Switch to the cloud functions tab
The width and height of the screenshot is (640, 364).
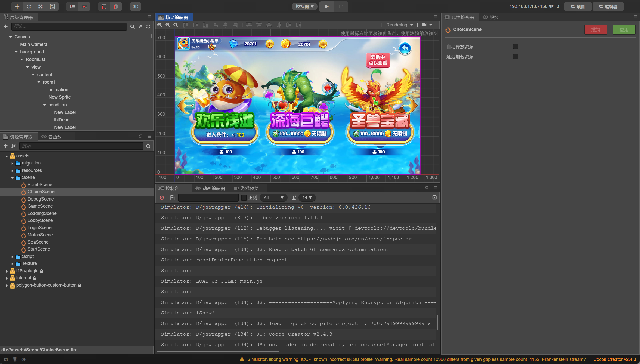[52, 137]
